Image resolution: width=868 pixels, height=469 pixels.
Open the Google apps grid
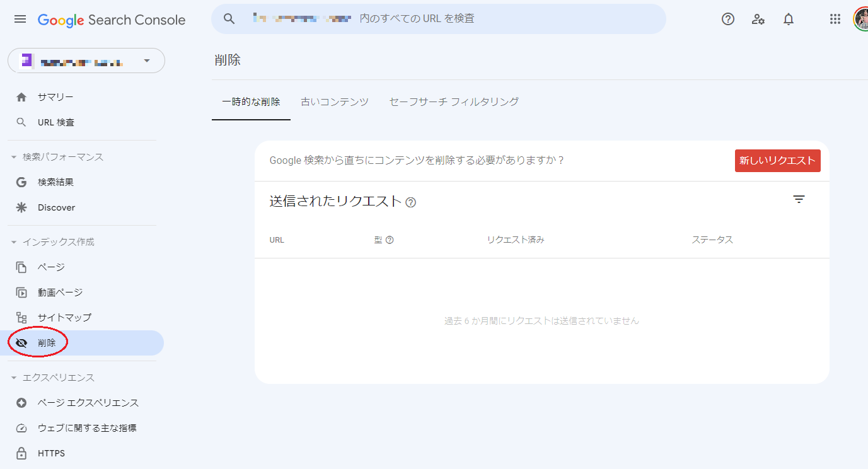(x=835, y=19)
